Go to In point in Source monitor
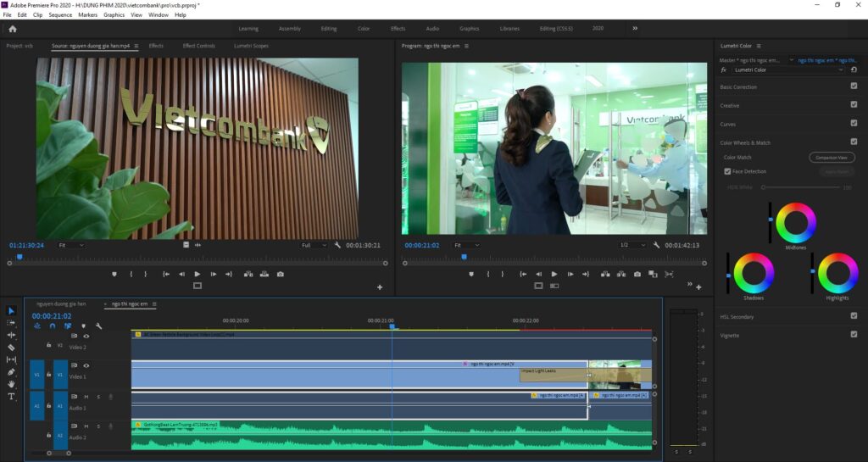This screenshot has height=462, width=868. [166, 274]
